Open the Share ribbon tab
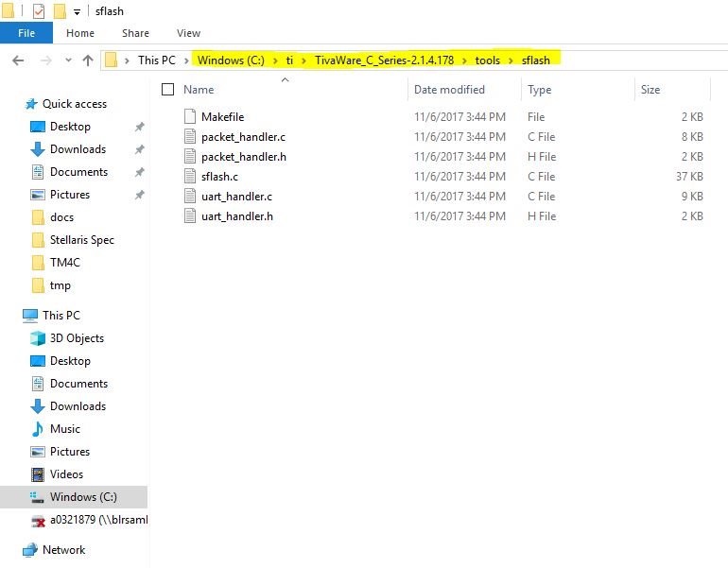Screen dimensions: 728x568 click(135, 33)
